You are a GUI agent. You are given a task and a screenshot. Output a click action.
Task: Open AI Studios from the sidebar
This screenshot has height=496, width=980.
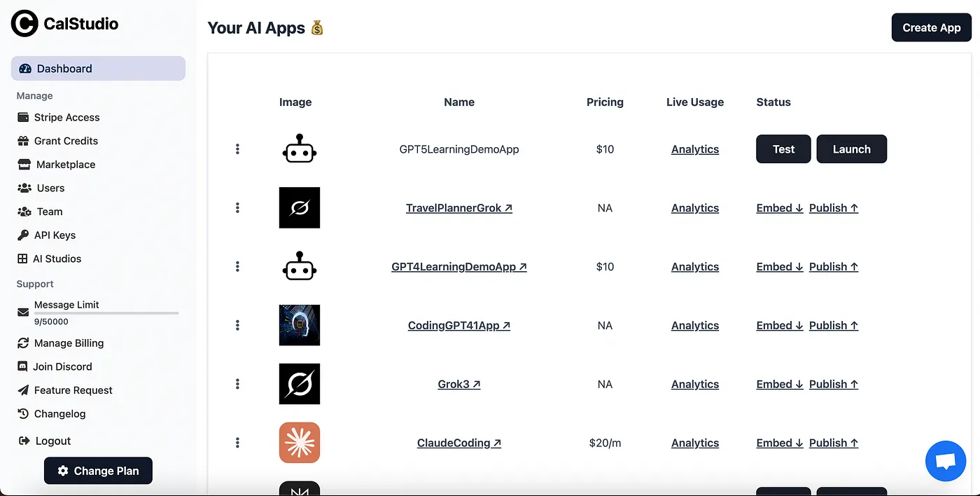coord(57,259)
